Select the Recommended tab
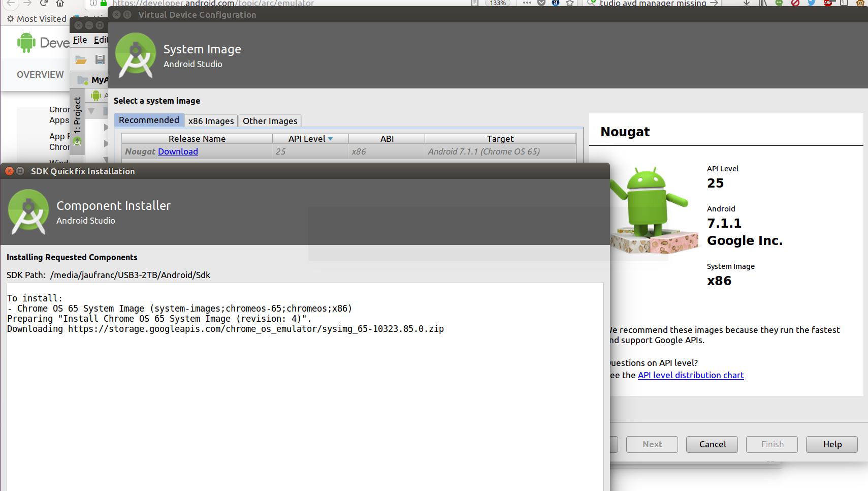 point(149,120)
